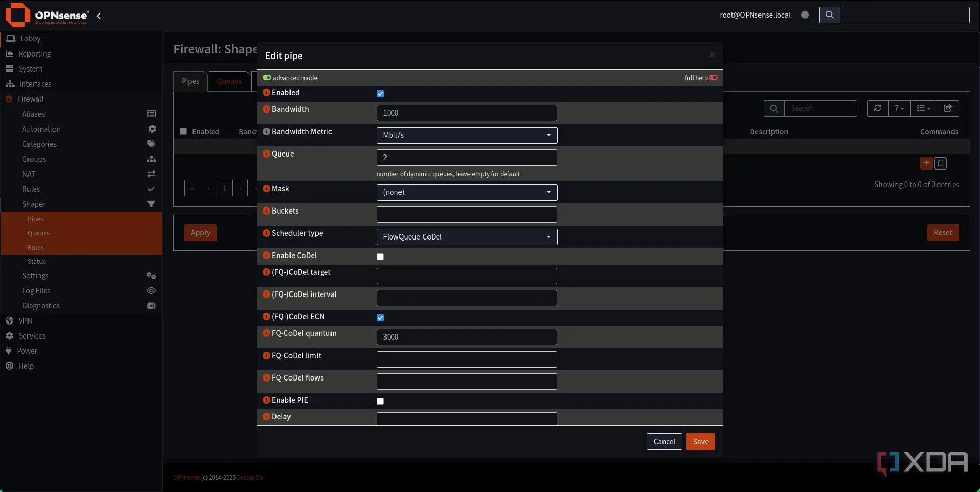Toggle advanced mode switch
This screenshot has height=492, width=980.
pos(267,78)
